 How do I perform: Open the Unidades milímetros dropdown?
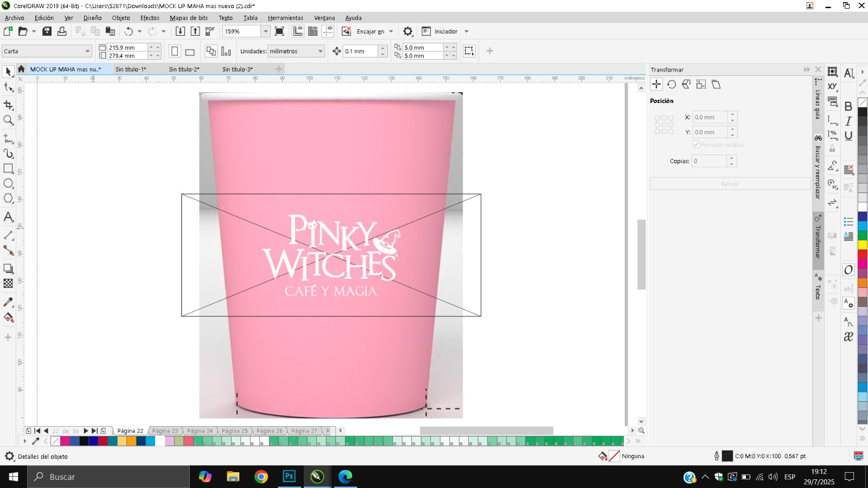click(x=320, y=52)
